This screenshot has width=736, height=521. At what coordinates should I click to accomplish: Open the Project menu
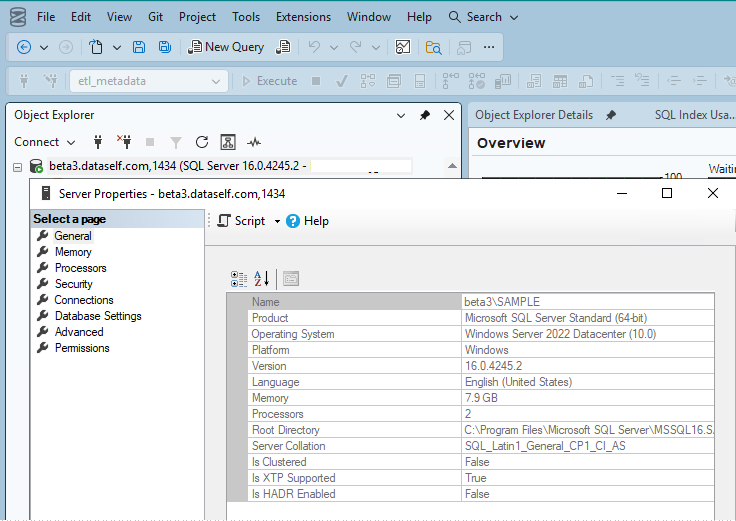coord(197,17)
